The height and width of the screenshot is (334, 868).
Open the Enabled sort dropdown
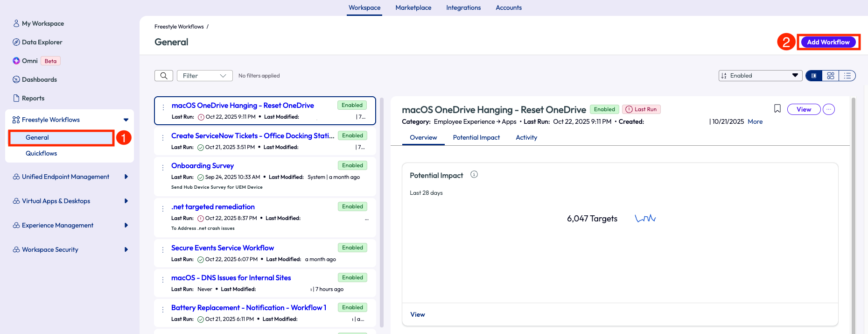coord(760,76)
